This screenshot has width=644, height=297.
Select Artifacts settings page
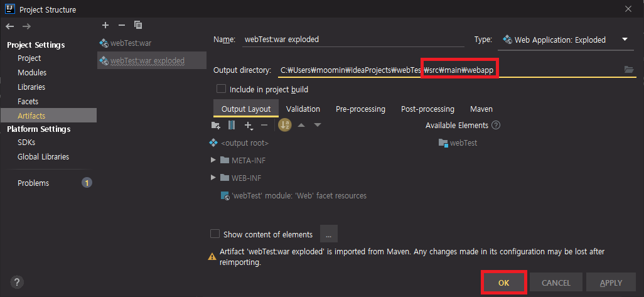tap(48, 116)
